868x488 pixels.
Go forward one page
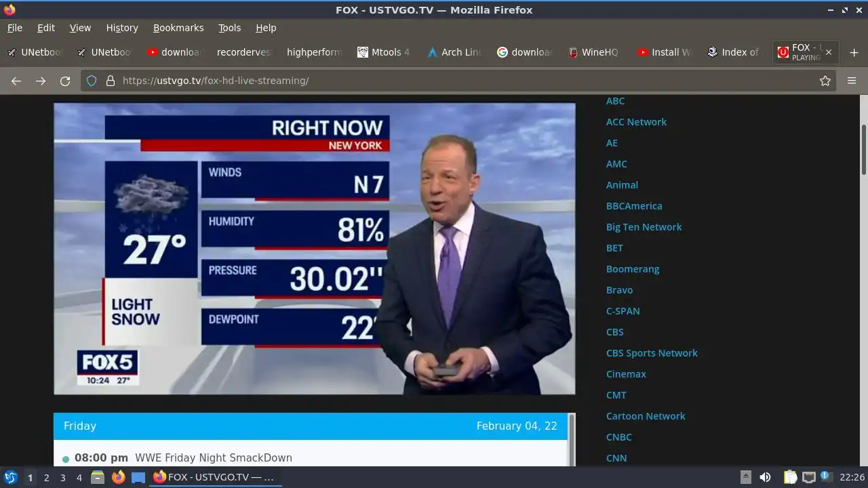(41, 81)
